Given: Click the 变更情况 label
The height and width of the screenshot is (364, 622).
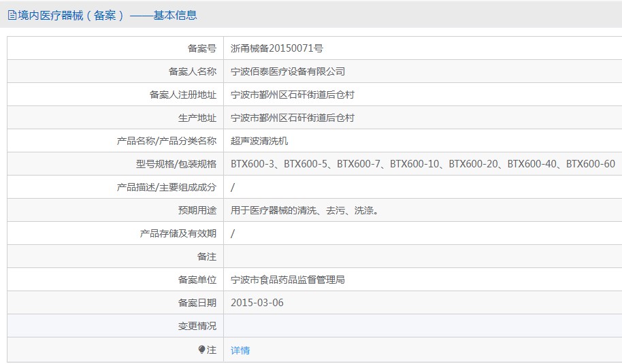Looking at the screenshot, I should click(197, 326).
